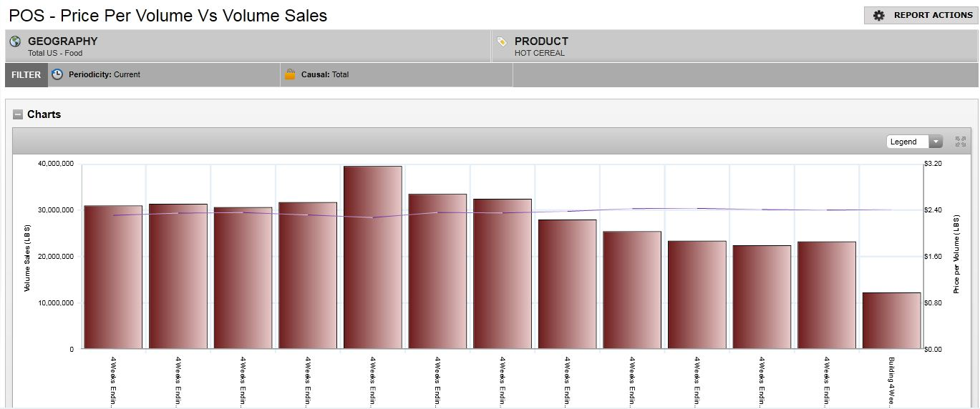Select the Causal: Total filter
This screenshot has width=980, height=409.
point(325,74)
